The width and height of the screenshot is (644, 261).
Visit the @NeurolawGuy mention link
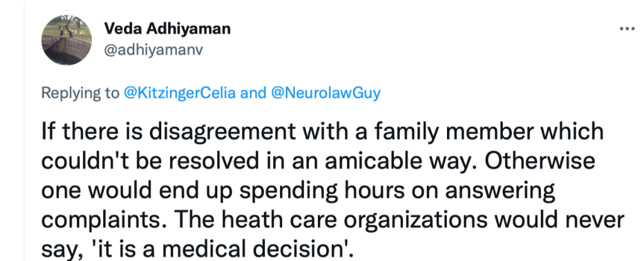tap(325, 93)
